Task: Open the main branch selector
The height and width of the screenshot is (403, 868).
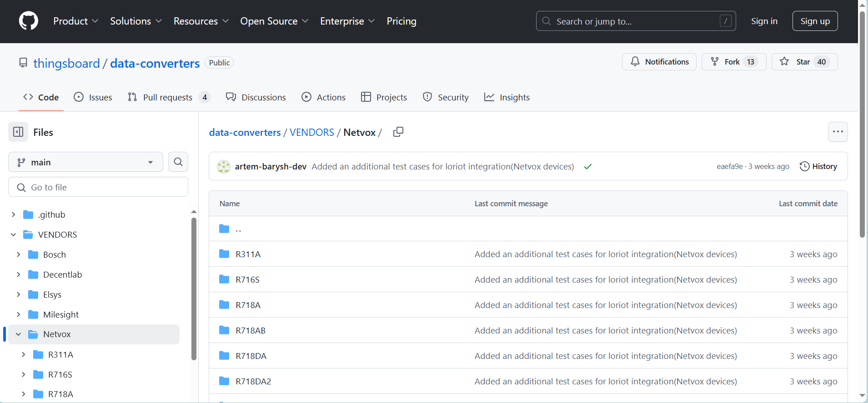Action: [x=85, y=162]
